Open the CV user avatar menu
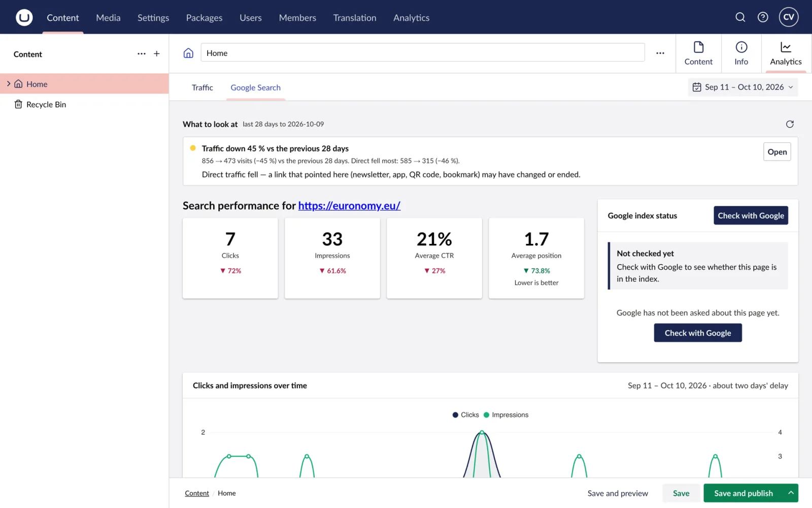The height and width of the screenshot is (508, 812). (x=789, y=17)
